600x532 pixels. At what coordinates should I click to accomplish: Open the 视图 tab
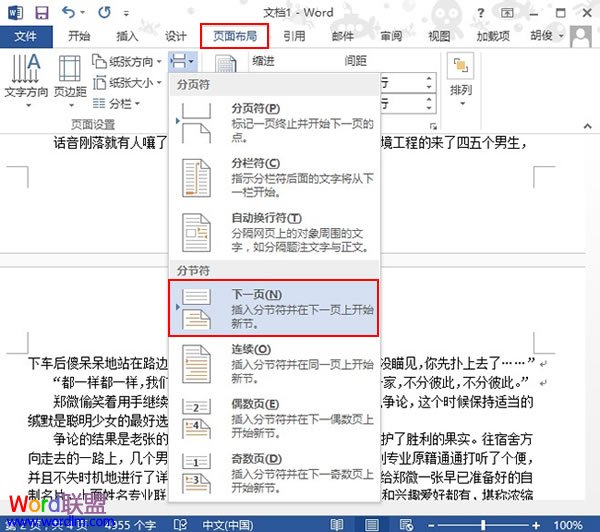439,36
